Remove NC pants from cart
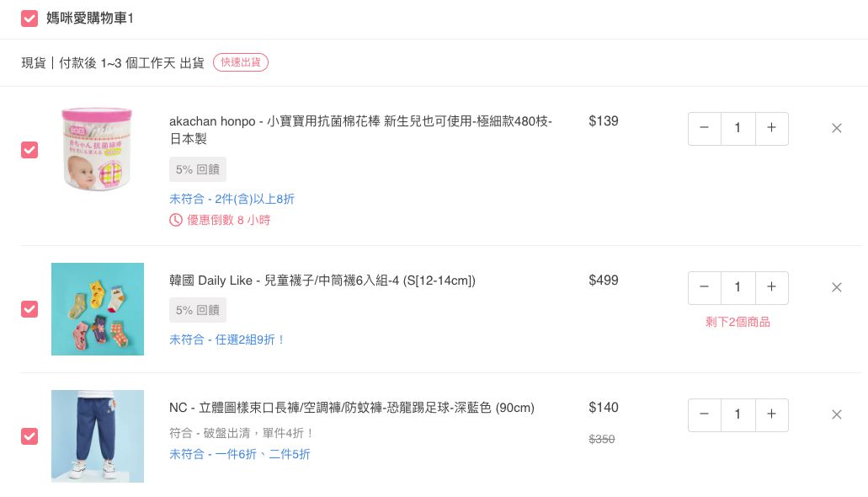Image resolution: width=868 pixels, height=497 pixels. (837, 415)
